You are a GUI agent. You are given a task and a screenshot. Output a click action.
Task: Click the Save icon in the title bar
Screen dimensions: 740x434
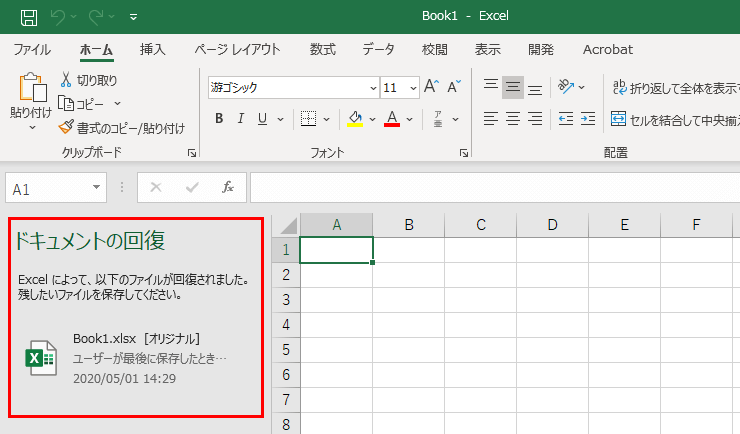pyautogui.click(x=29, y=18)
